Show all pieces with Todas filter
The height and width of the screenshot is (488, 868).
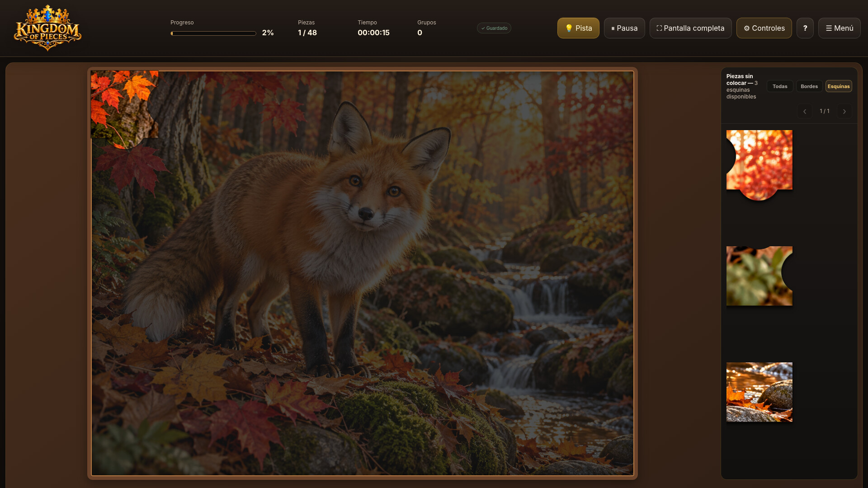point(780,86)
